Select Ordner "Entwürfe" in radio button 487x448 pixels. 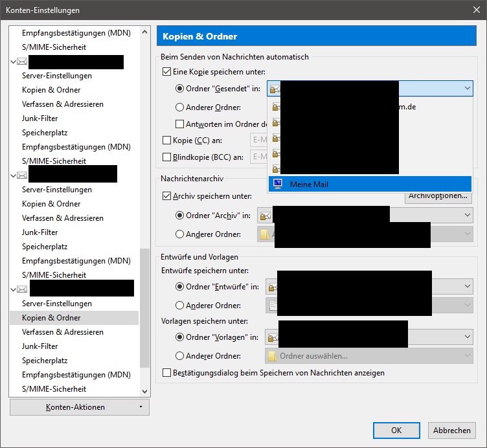179,287
